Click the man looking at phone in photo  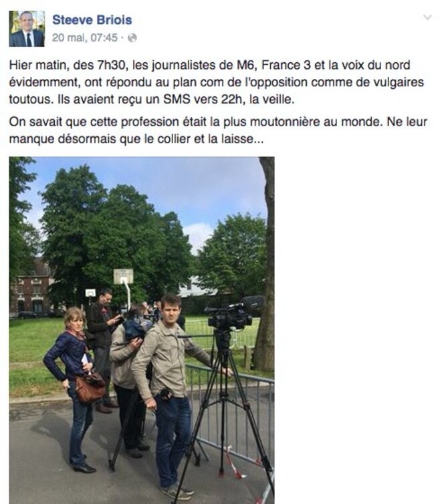coord(103,349)
